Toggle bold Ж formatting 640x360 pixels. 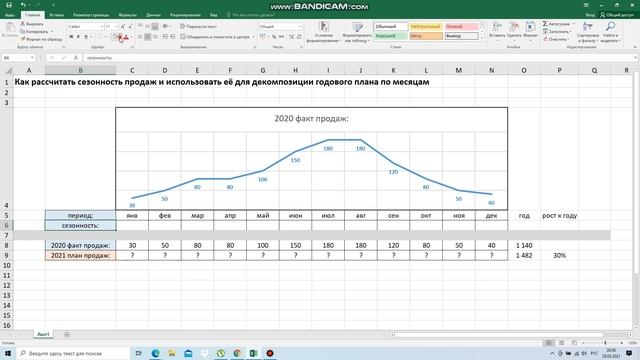click(x=71, y=37)
